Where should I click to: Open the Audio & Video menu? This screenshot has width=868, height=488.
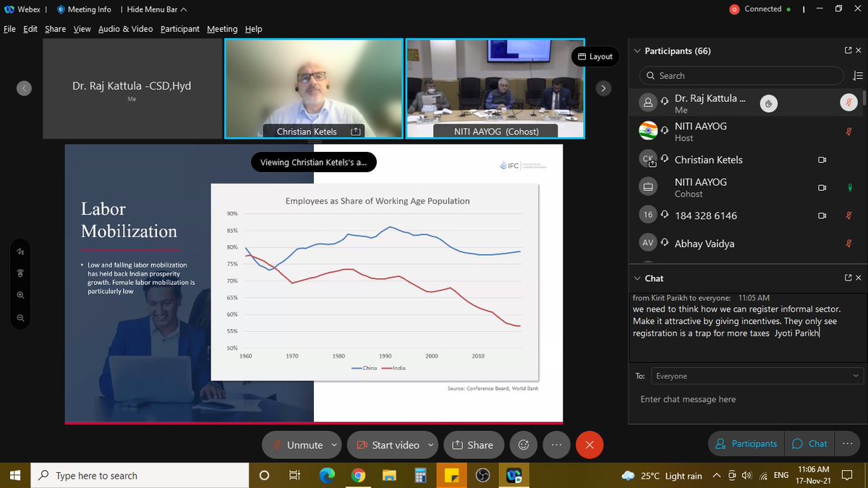pyautogui.click(x=125, y=29)
